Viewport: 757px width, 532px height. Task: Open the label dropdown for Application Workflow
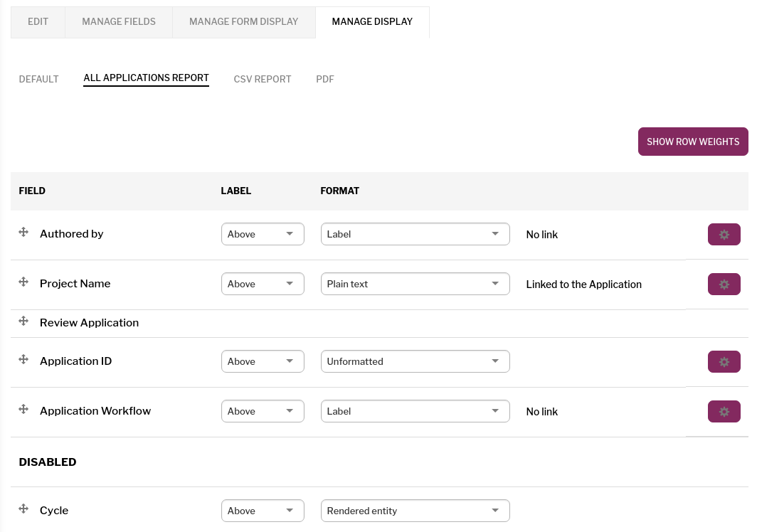[x=263, y=411]
